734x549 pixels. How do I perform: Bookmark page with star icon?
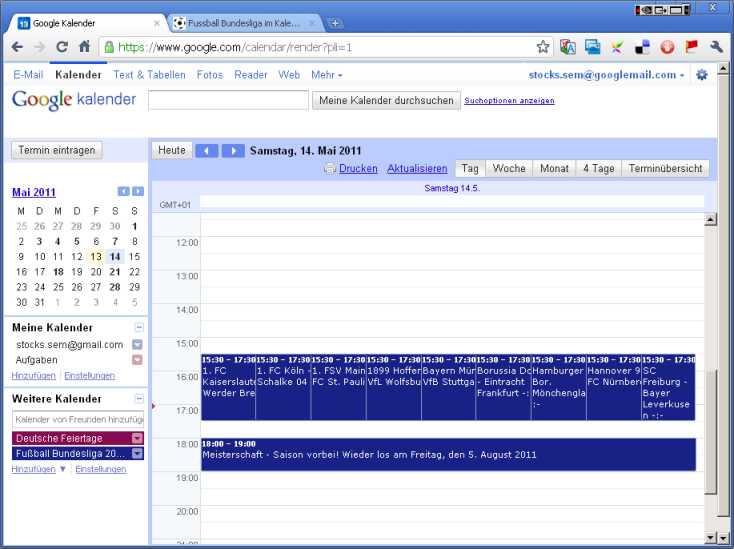(x=543, y=46)
